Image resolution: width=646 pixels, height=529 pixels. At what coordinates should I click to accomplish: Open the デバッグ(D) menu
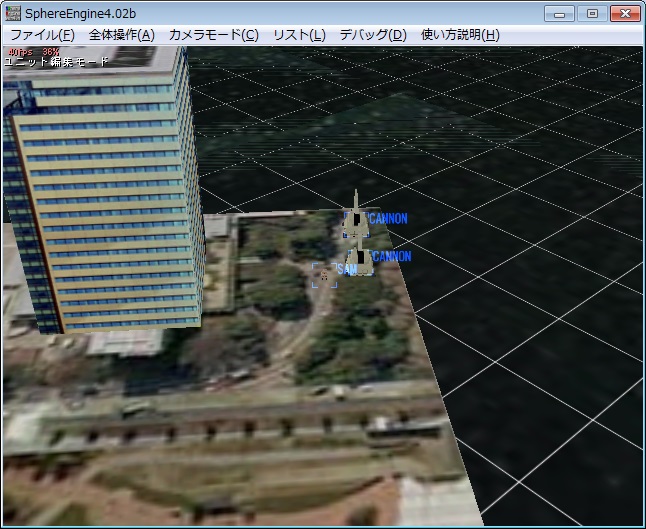[x=373, y=35]
